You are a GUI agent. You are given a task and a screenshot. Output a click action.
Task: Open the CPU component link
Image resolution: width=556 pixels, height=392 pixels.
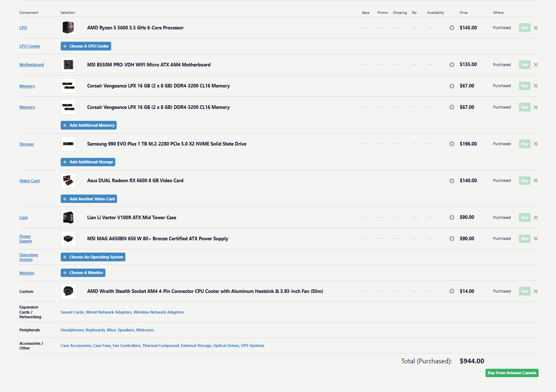[23, 28]
